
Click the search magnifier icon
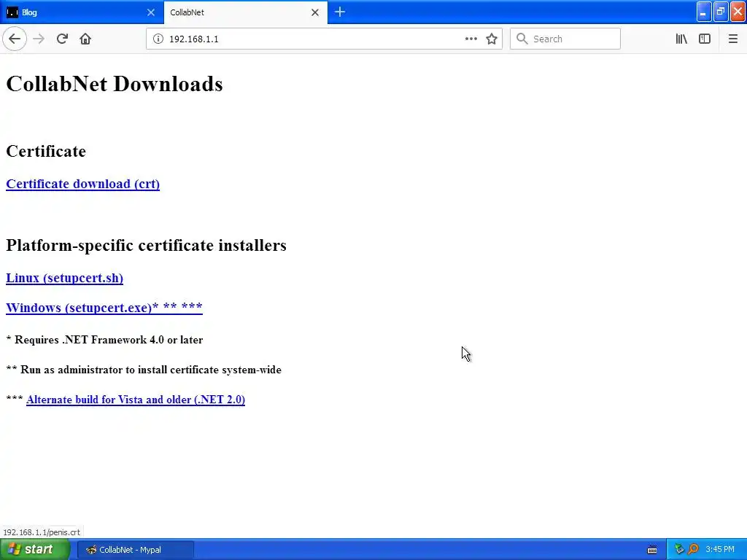(x=522, y=39)
